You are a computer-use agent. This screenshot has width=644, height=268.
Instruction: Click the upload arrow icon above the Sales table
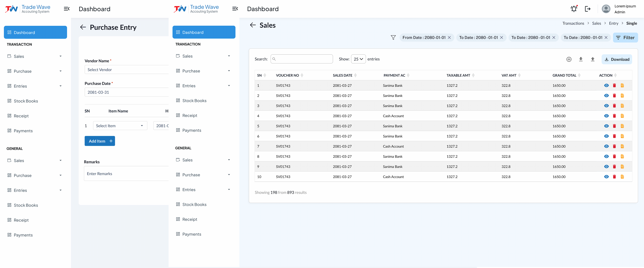click(593, 59)
